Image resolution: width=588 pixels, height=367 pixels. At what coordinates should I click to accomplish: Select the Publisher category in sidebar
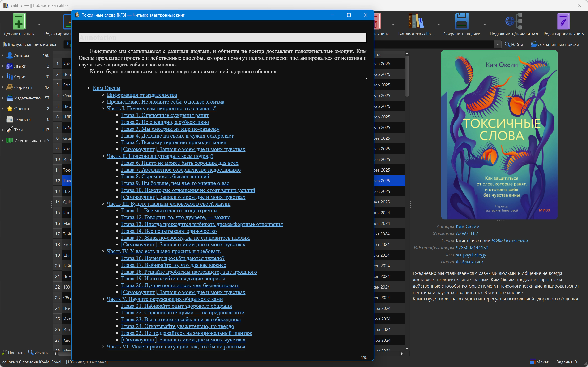pos(27,98)
